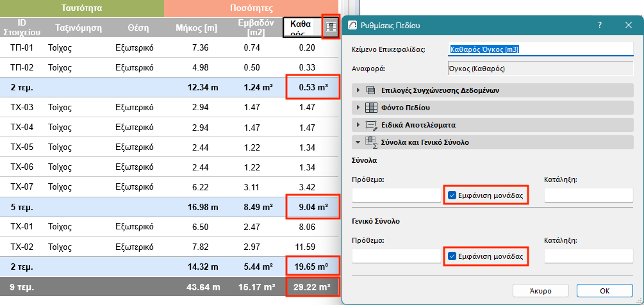Open field settings icon in the Καθαρός header cell

(x=330, y=28)
